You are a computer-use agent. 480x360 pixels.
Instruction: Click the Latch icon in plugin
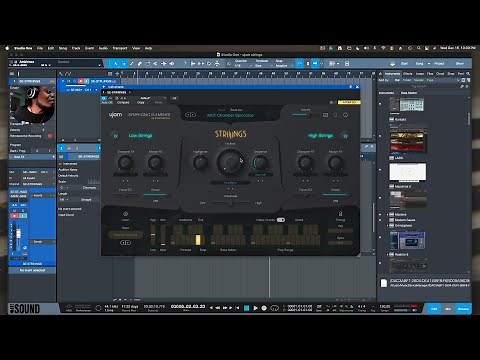coord(125,214)
